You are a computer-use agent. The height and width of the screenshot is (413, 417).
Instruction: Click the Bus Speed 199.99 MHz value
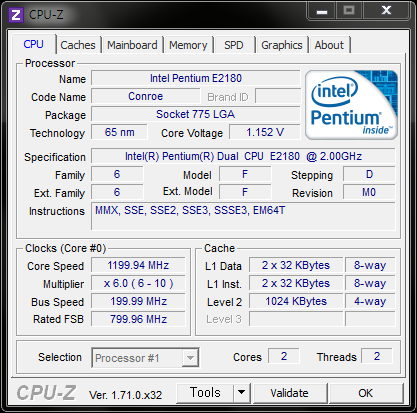[x=138, y=301]
